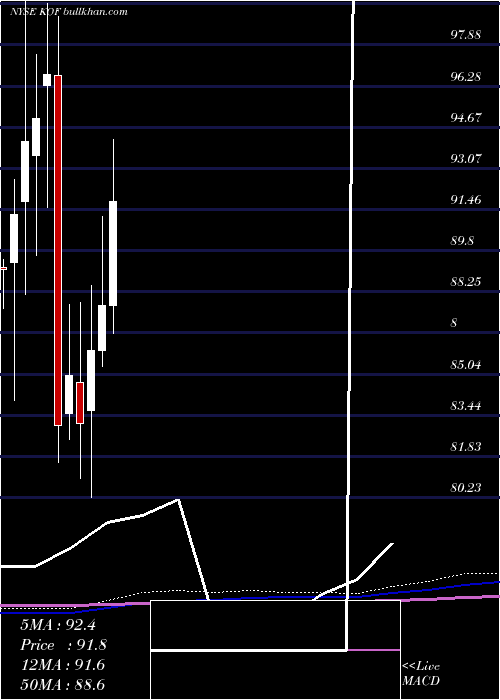Select the 97.88 price axis label
Image resolution: width=500 pixels, height=700 pixels.
coord(466,35)
